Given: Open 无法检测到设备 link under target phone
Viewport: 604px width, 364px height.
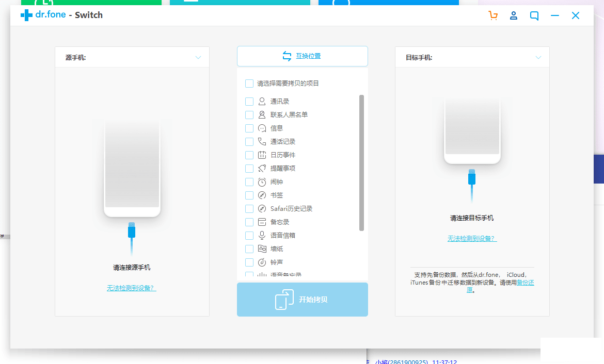Looking at the screenshot, I should point(472,239).
